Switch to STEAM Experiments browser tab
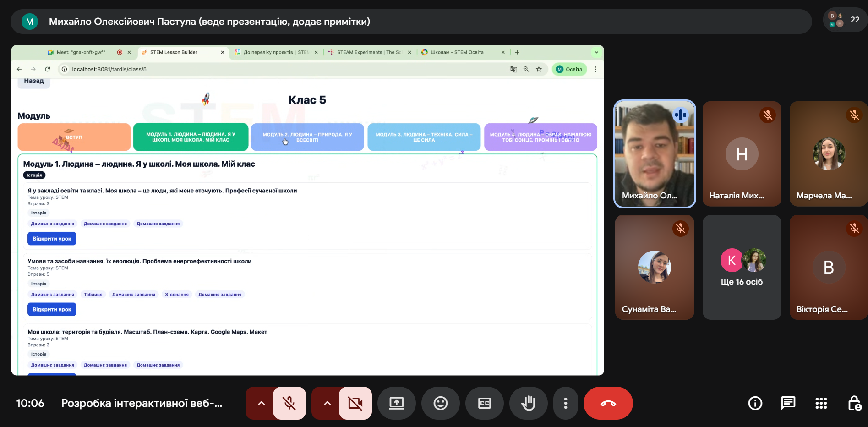868x427 pixels. [369, 52]
